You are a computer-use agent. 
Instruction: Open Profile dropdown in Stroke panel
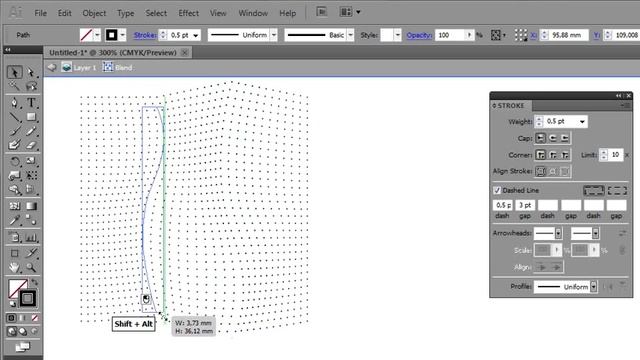pos(593,287)
